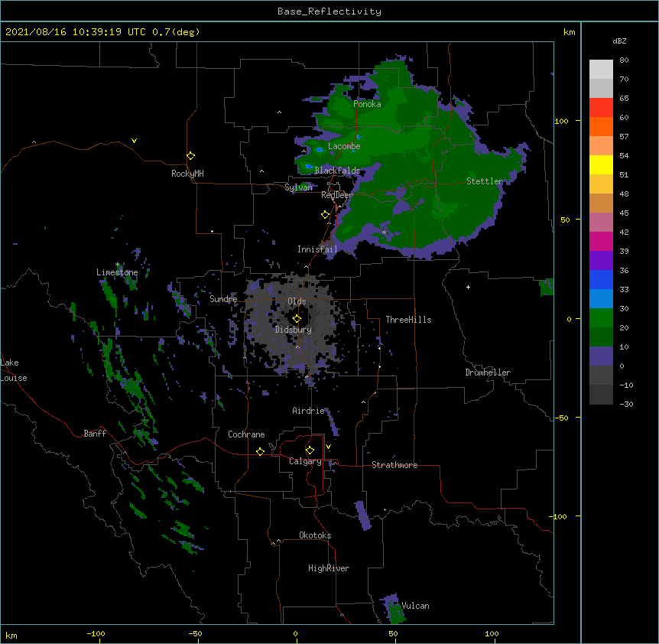
Task: Click the 80 value on the dBZ scale
Action: 624,60
